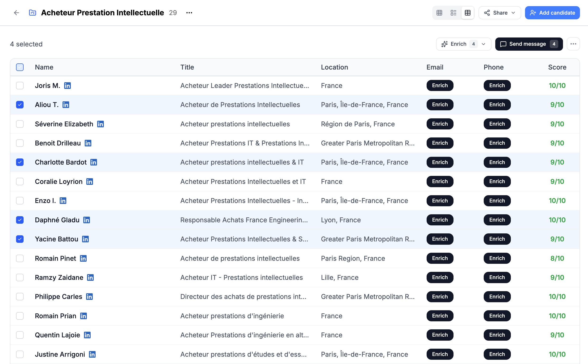This screenshot has height=364, width=588.
Task: Click the back arrow icon
Action: click(16, 13)
